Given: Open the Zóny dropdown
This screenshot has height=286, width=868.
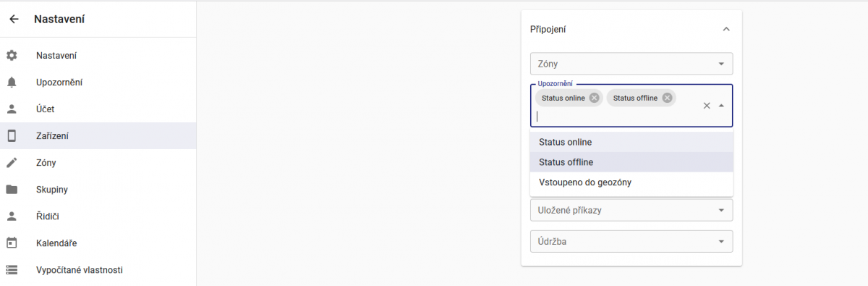Looking at the screenshot, I should [631, 64].
